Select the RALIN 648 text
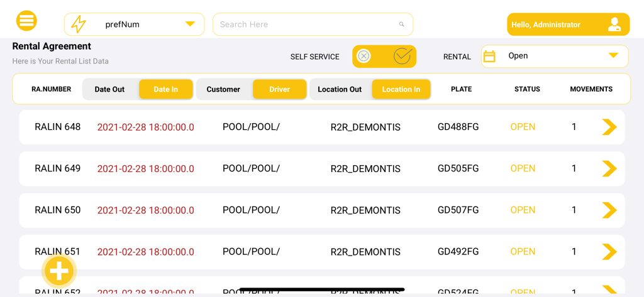Screen dimensions: 644x297 (57, 127)
